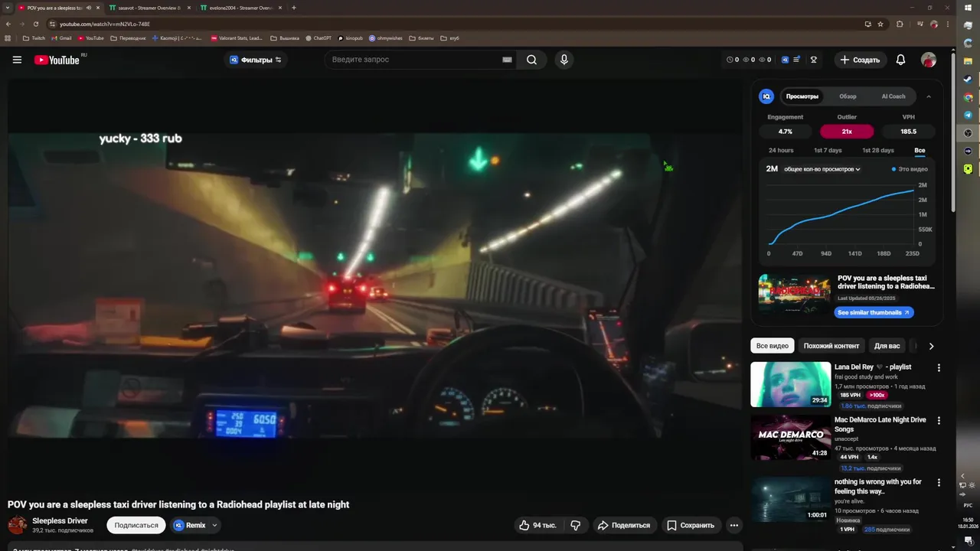The height and width of the screenshot is (551, 980).
Task: Reload the page
Action: [35, 24]
